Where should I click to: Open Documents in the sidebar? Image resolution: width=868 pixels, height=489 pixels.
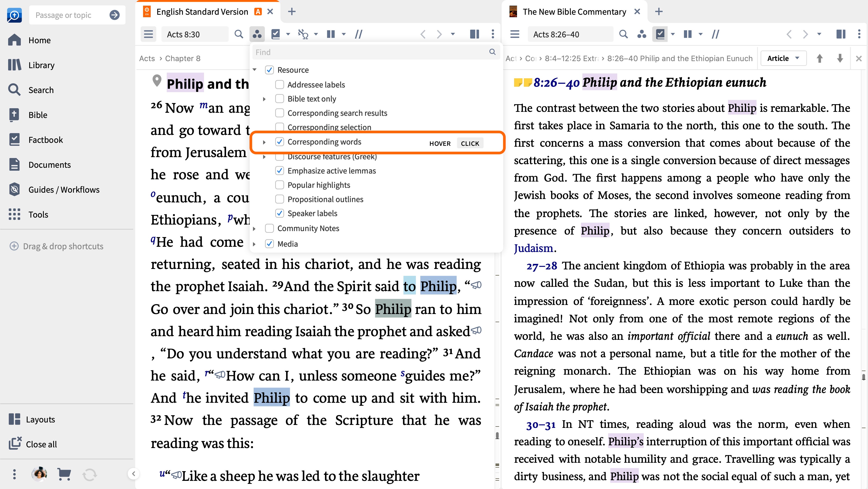(x=50, y=165)
